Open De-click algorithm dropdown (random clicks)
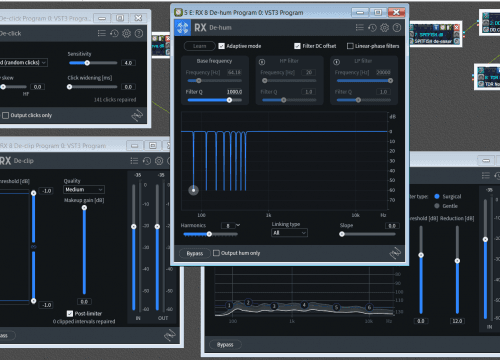The image size is (500, 360). [23, 62]
